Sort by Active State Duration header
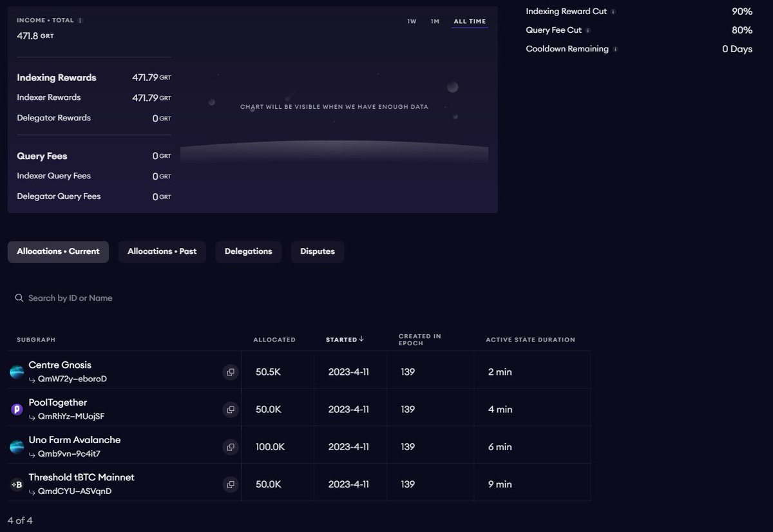The width and height of the screenshot is (773, 532). tap(530, 339)
